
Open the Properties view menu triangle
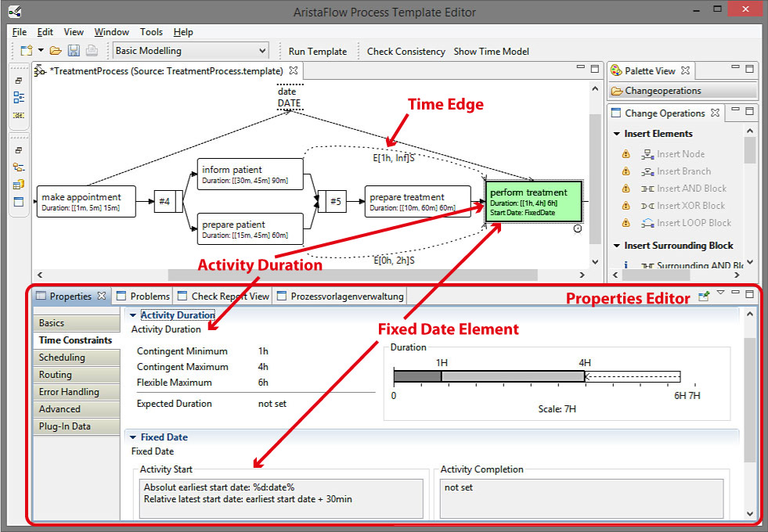point(720,293)
